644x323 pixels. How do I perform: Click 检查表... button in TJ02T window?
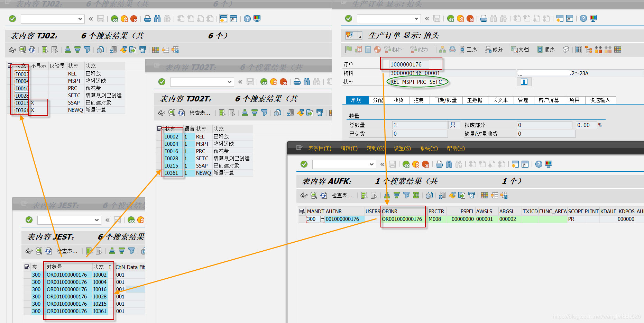[x=200, y=113]
